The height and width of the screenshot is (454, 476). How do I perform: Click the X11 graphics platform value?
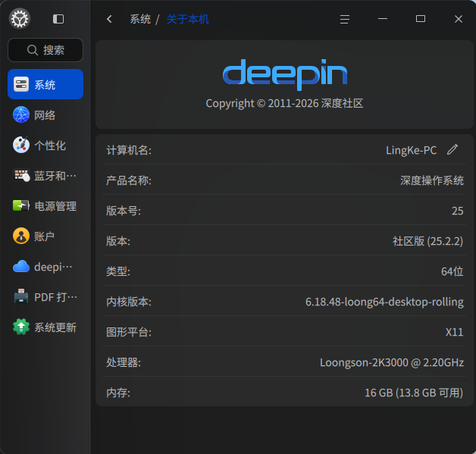(x=454, y=332)
